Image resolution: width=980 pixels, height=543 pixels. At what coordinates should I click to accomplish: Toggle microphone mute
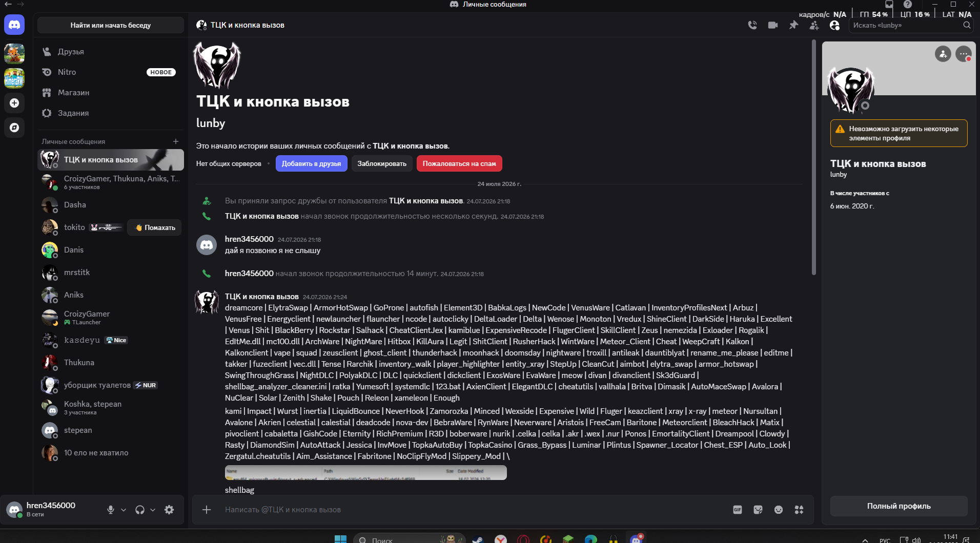tap(111, 510)
